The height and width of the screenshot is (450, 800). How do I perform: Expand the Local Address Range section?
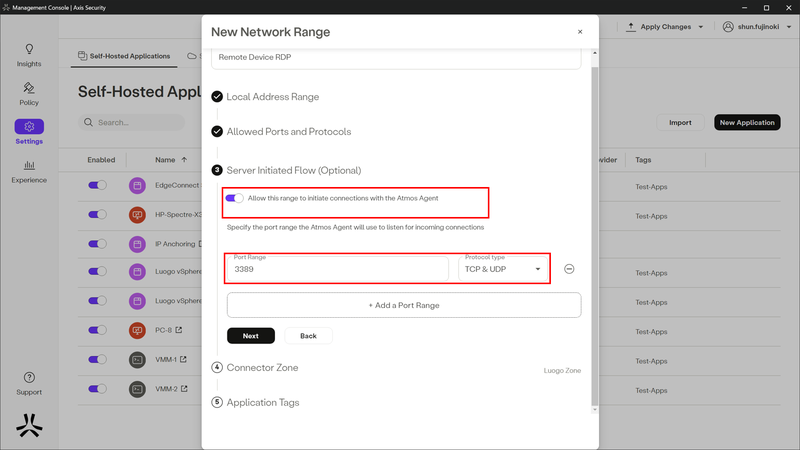tap(272, 96)
